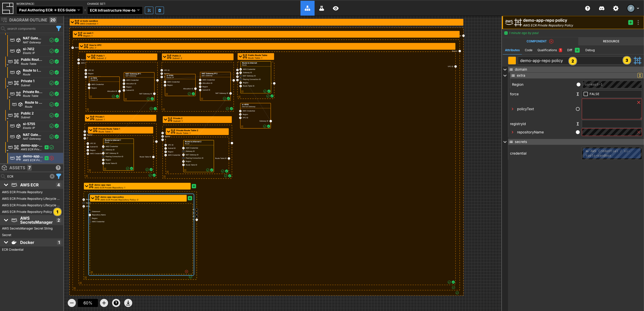Download the diagram image
644x311 pixels.
coord(128,303)
